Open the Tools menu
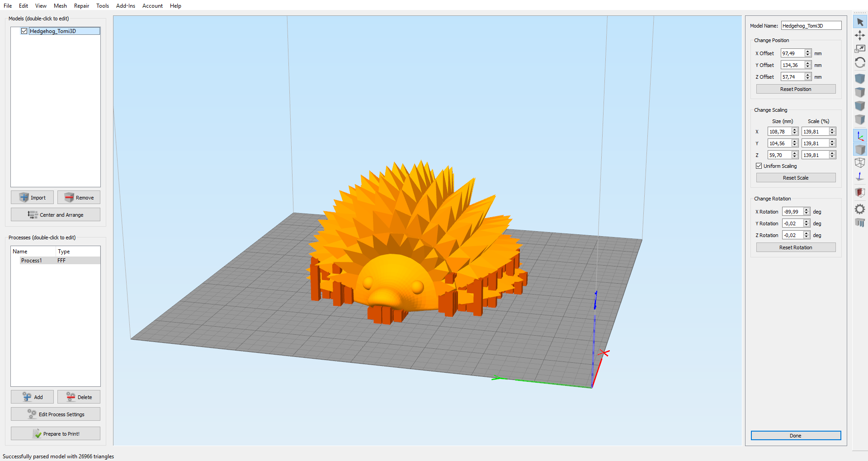The image size is (868, 461). pyautogui.click(x=103, y=6)
